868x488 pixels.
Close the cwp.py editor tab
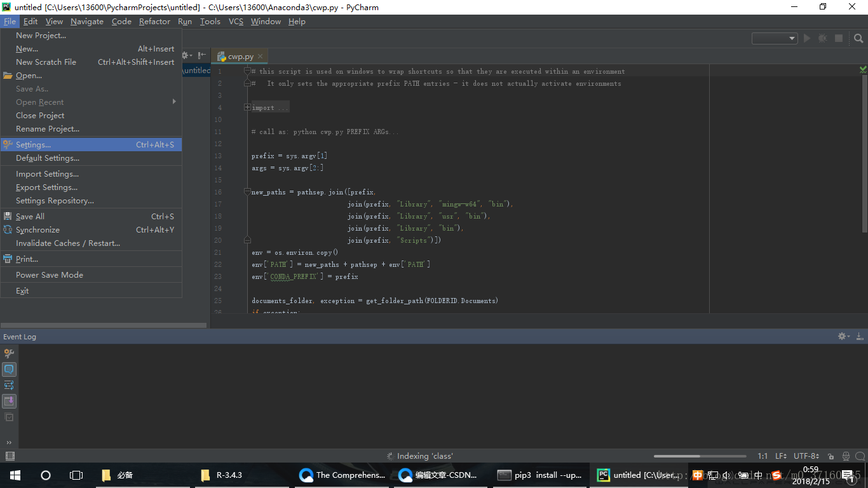point(260,57)
